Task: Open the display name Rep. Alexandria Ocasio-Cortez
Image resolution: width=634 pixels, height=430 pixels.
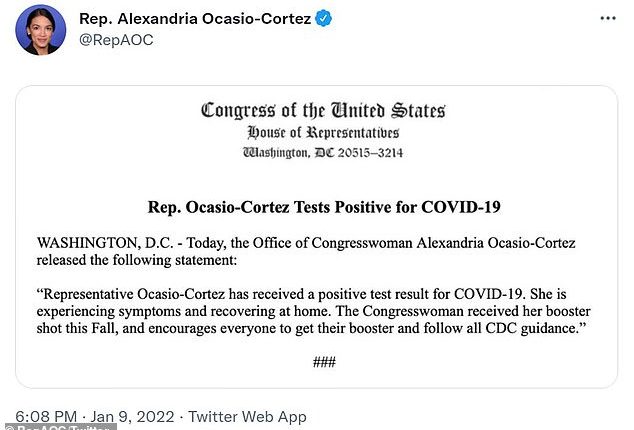Action: point(195,19)
